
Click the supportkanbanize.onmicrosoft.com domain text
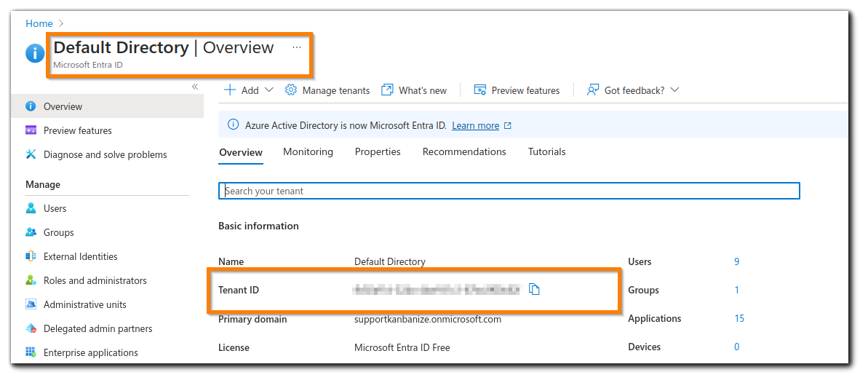(427, 319)
